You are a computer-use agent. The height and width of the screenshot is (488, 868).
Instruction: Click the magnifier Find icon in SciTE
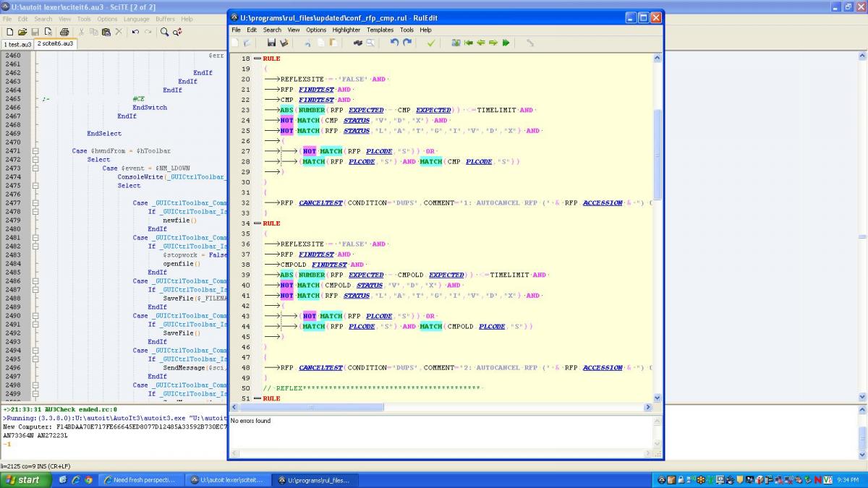[165, 32]
